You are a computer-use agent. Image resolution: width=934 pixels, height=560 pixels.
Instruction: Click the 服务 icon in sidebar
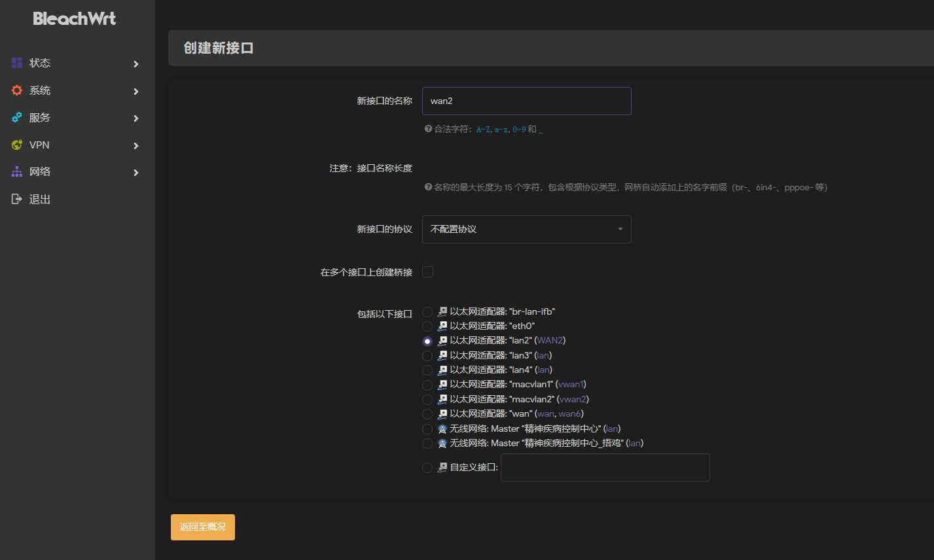[x=17, y=118]
